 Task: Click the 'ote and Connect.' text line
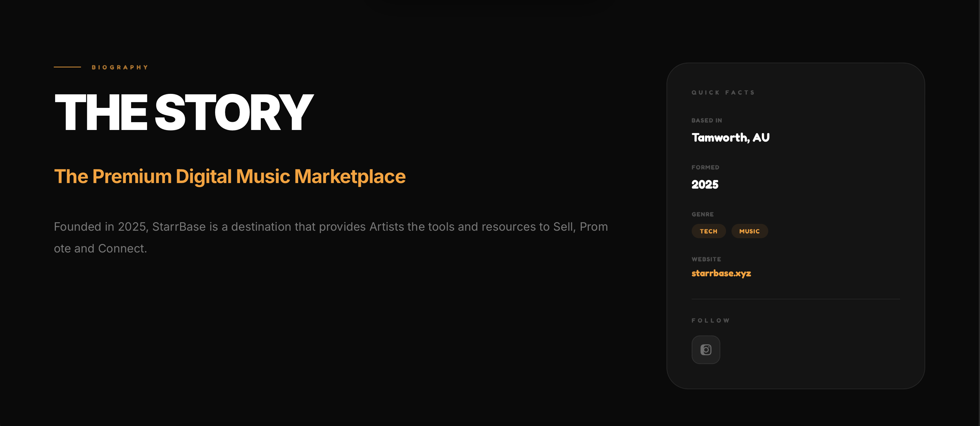[100, 248]
